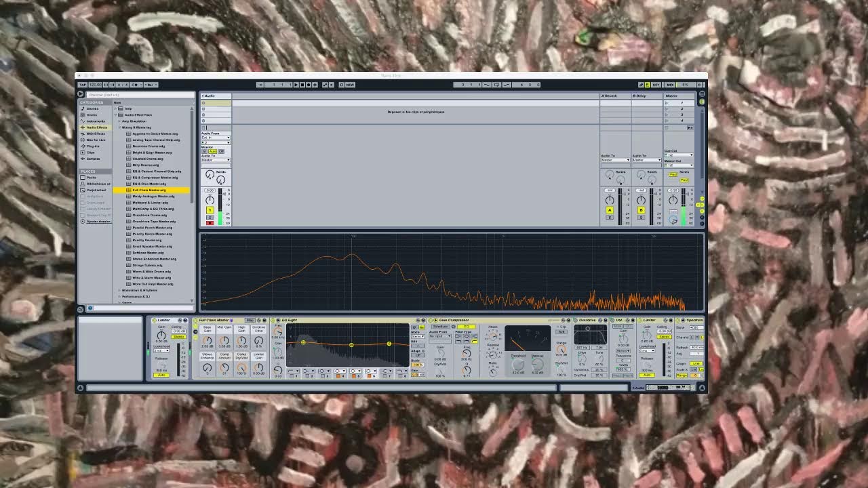Open Packs in Places
The height and width of the screenshot is (488, 868).
(x=95, y=178)
